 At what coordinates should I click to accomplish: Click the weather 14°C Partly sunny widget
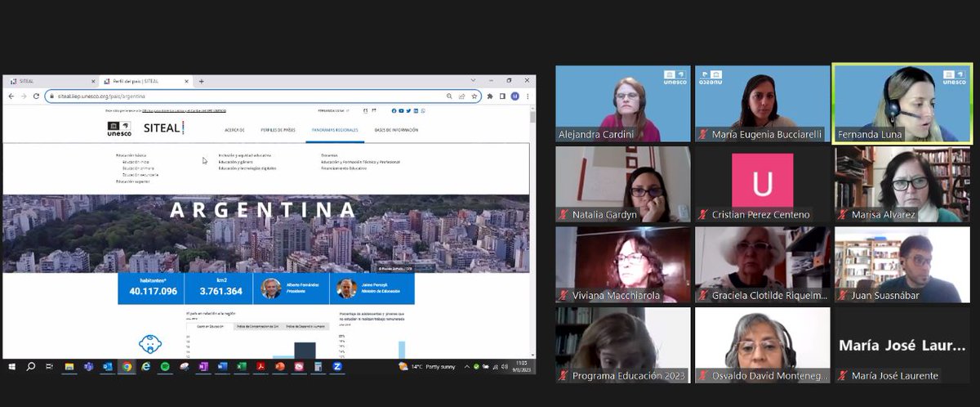pos(427,367)
